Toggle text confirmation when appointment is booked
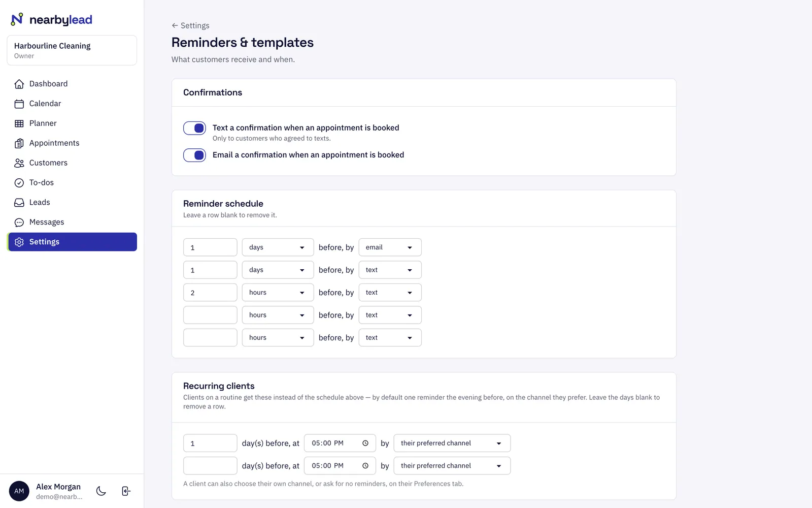Viewport: 812px width, 508px height. pos(194,128)
